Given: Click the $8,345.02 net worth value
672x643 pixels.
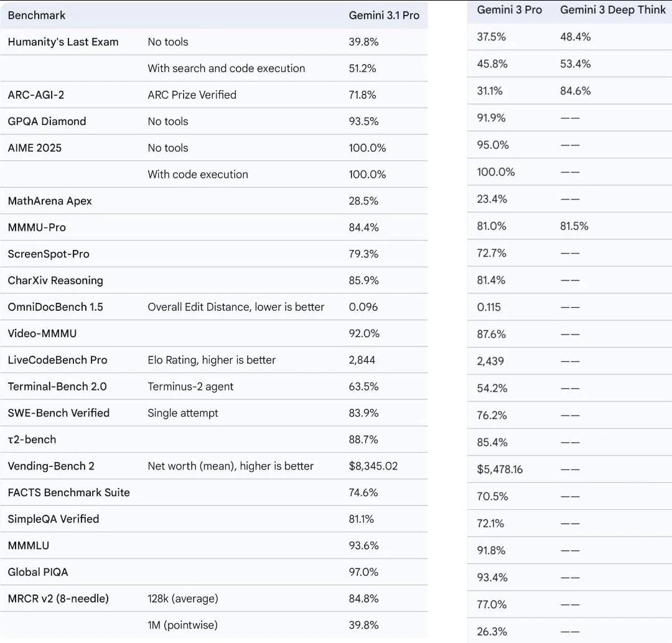Looking at the screenshot, I should tap(373, 466).
